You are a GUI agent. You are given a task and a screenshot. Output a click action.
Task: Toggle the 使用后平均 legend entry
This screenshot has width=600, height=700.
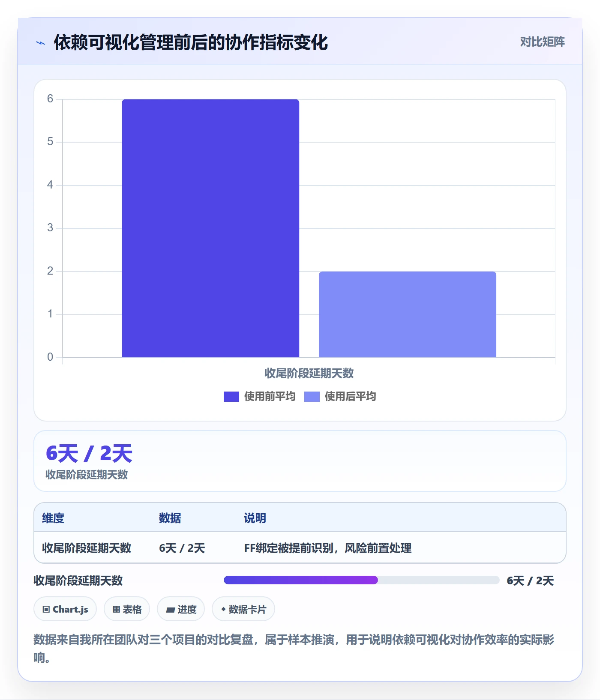coord(340,396)
